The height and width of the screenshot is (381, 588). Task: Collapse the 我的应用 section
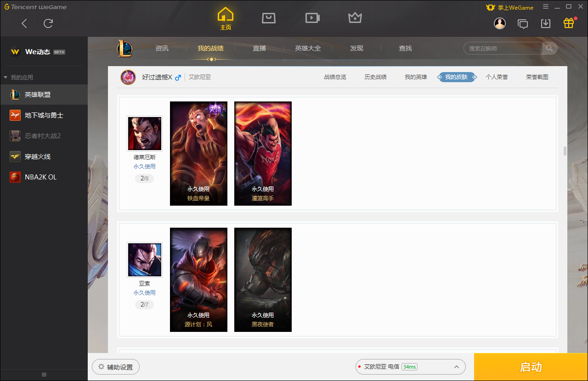[x=18, y=78]
